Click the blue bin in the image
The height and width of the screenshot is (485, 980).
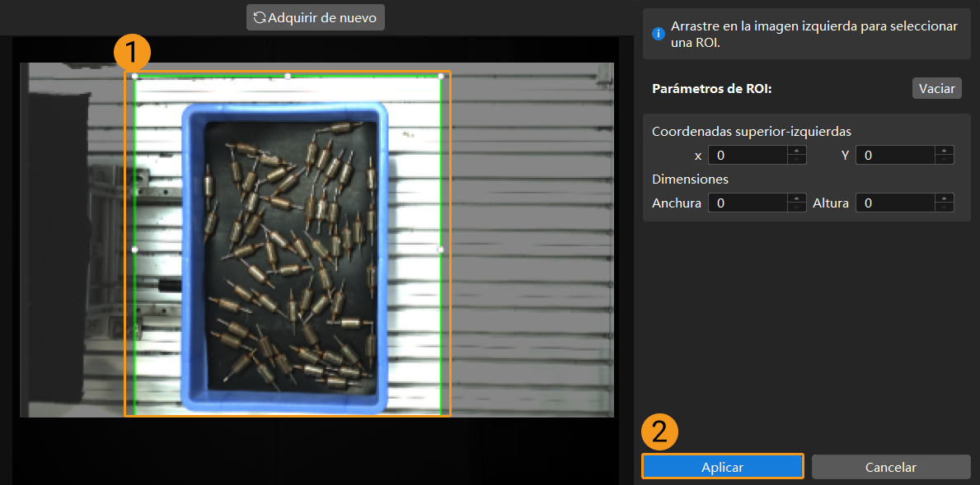[284, 258]
